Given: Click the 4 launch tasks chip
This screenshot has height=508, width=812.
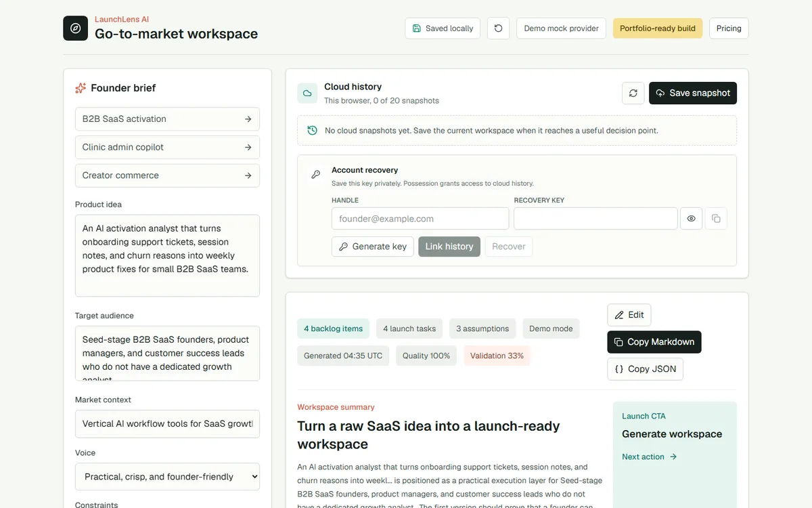Looking at the screenshot, I should [409, 329].
